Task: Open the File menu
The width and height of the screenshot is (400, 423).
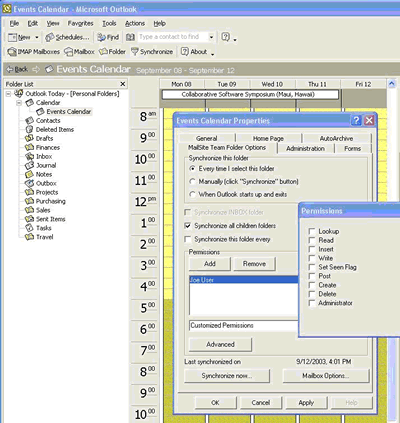Action: pyautogui.click(x=14, y=23)
